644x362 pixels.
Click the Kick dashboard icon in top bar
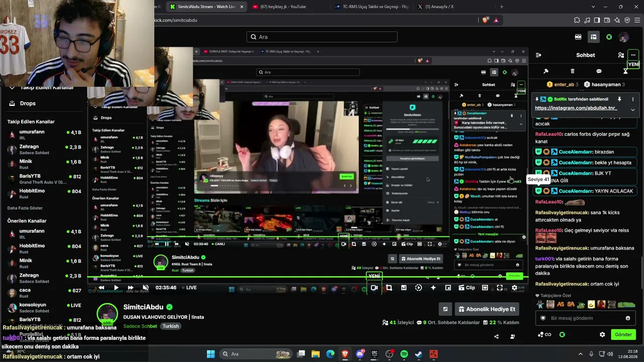pyautogui.click(x=594, y=37)
